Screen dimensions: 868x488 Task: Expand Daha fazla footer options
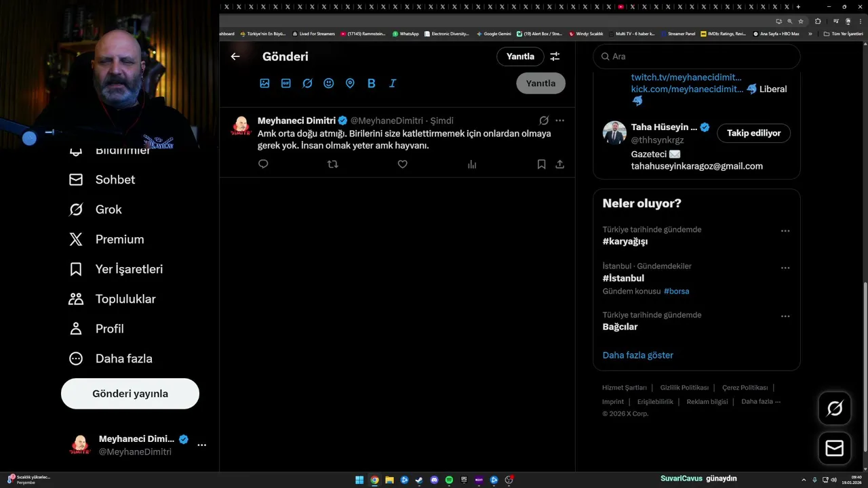pos(761,402)
